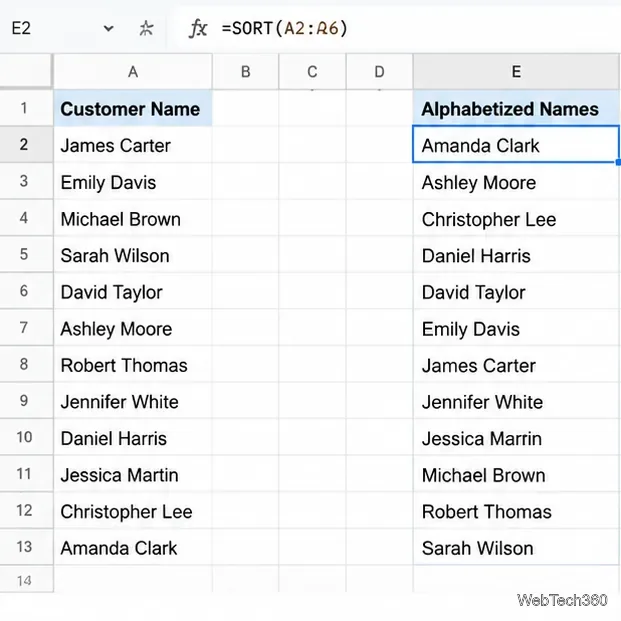Select James Carter in column A
Screen dimensions: 621x621
[x=133, y=145]
